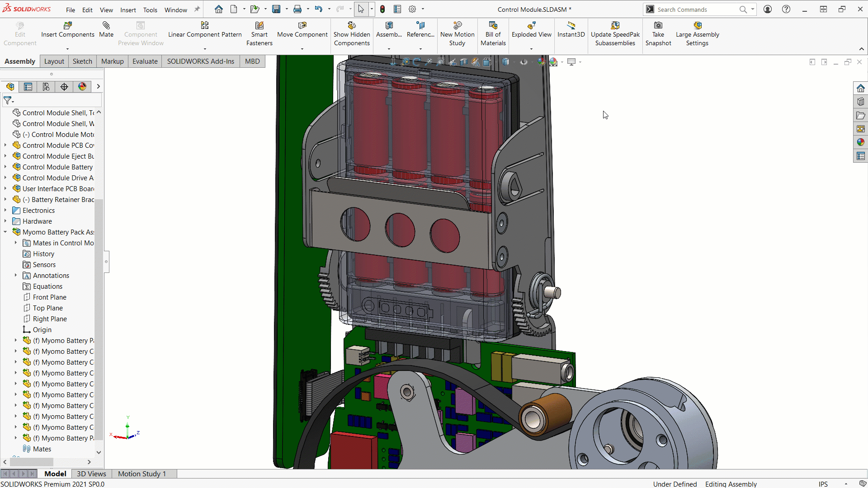The image size is (868, 488).
Task: Open Hide/Show Items eye dropdown
Action: pos(524,62)
